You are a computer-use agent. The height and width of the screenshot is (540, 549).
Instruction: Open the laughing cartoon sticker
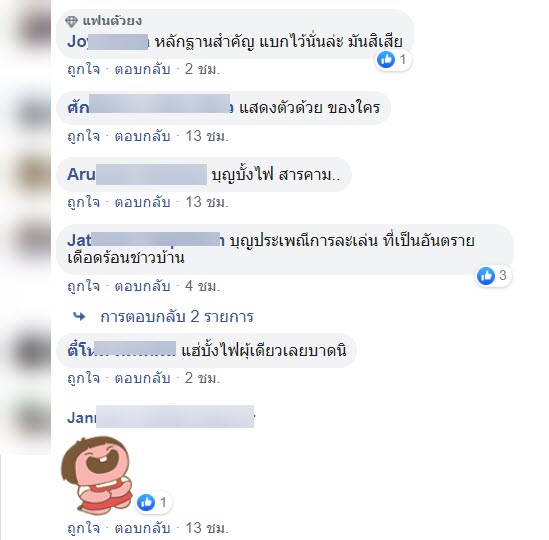click(97, 476)
